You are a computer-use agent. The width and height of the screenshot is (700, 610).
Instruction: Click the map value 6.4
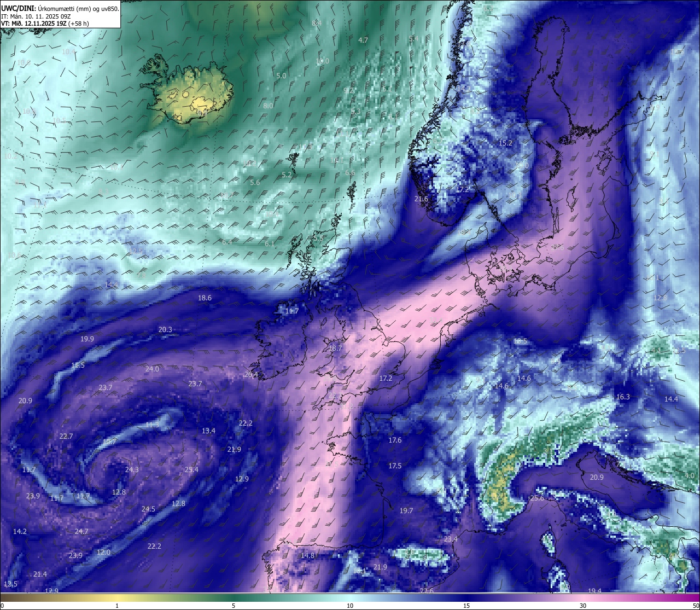(227, 241)
